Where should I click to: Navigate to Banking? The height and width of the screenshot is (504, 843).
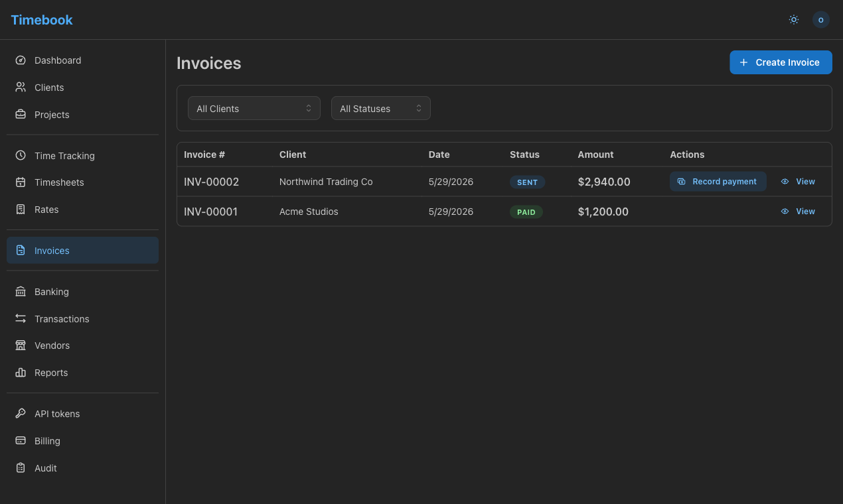pos(82,292)
